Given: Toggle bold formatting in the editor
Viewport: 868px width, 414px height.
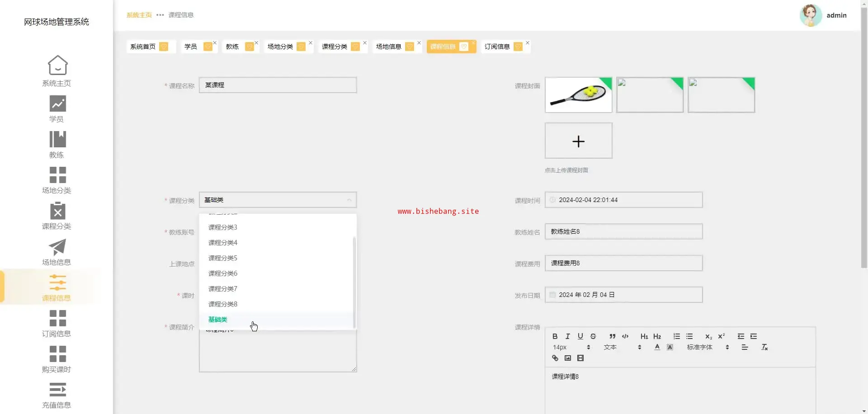Looking at the screenshot, I should tap(555, 336).
